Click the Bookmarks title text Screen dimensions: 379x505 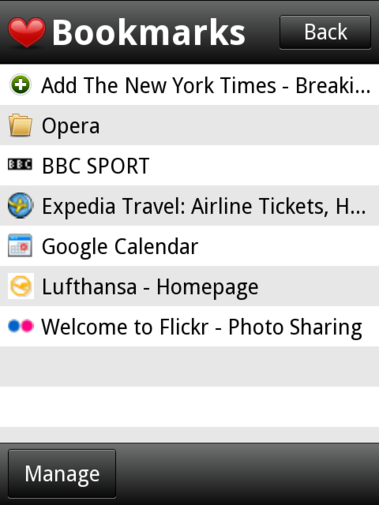[149, 32]
